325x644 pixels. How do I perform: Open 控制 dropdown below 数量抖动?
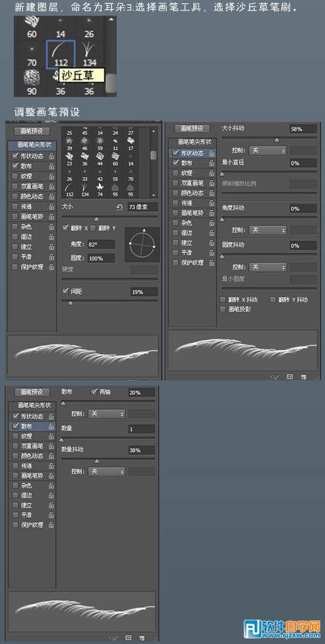(x=106, y=472)
